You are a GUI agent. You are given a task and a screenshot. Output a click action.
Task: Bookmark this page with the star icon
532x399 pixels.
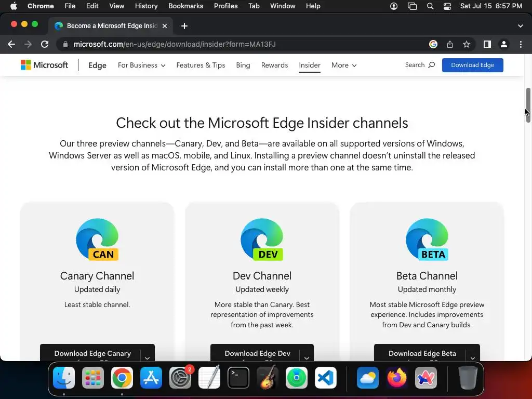467,44
